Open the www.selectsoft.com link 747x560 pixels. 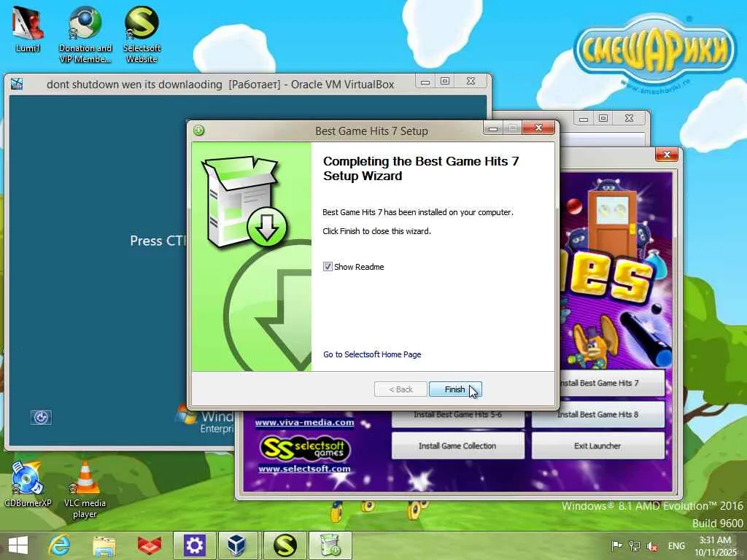304,469
